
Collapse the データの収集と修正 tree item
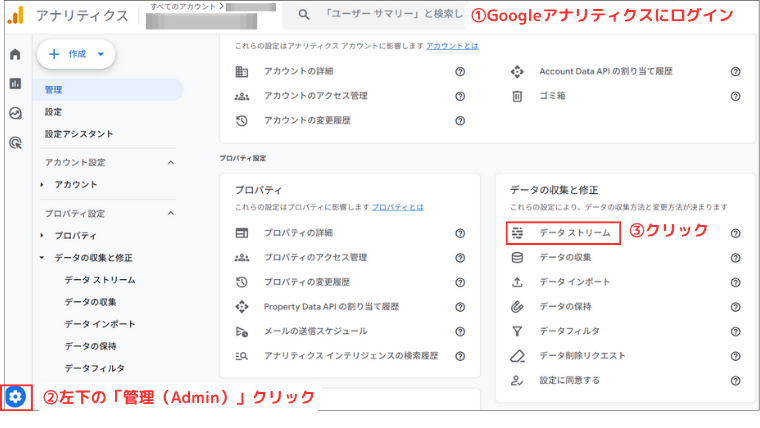click(x=42, y=258)
